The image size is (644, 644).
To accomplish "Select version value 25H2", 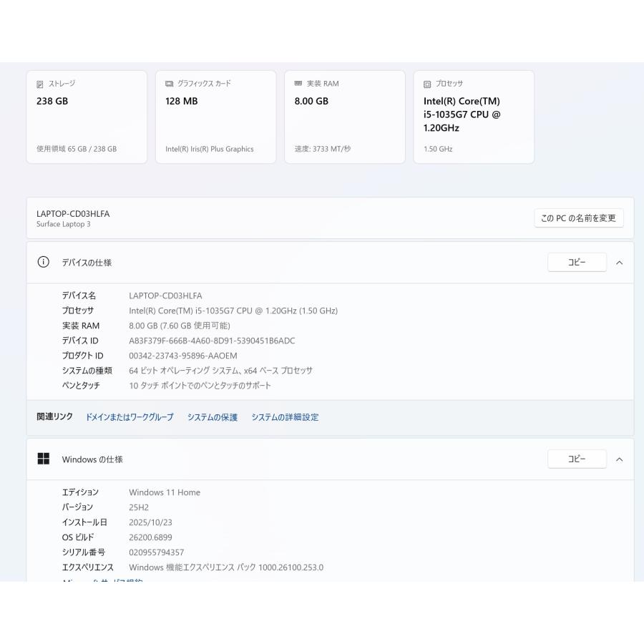I will [x=139, y=507].
